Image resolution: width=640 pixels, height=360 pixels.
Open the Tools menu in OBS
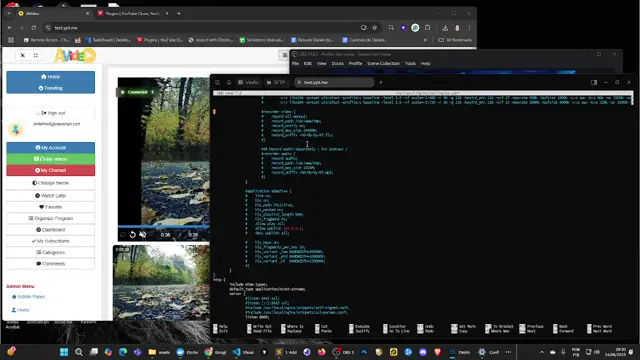[410, 64]
